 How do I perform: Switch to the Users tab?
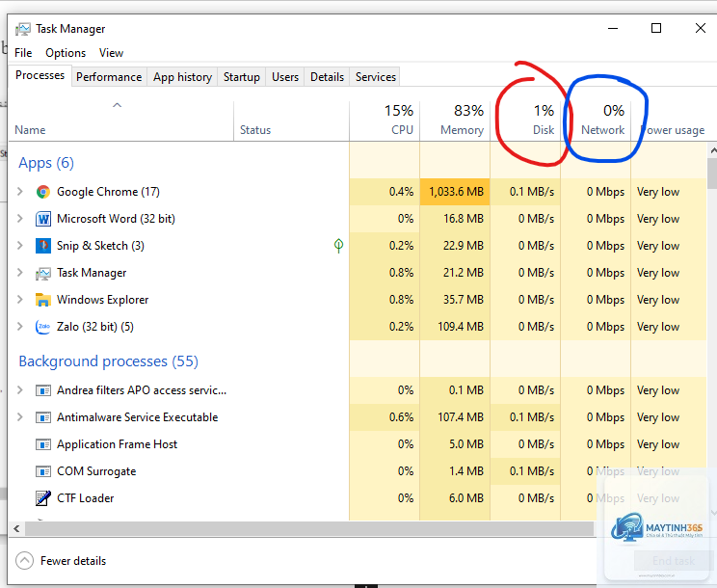coord(285,77)
